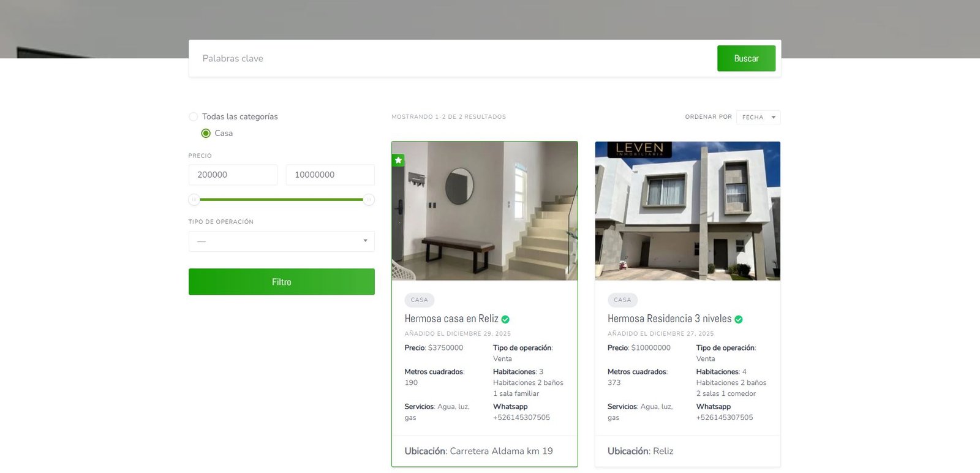Click verified checkmark beside Hermosa Residencia 3 niveles
This screenshot has height=473, width=980.
[739, 319]
